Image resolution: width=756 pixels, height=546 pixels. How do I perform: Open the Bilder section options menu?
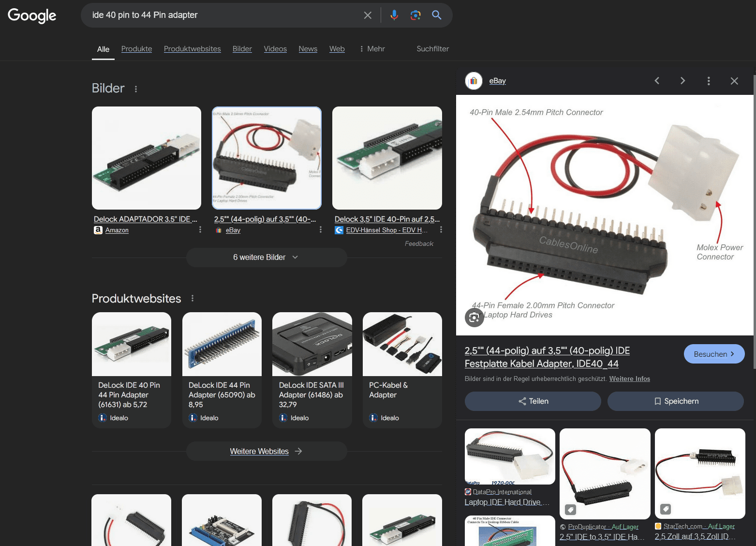coord(136,89)
